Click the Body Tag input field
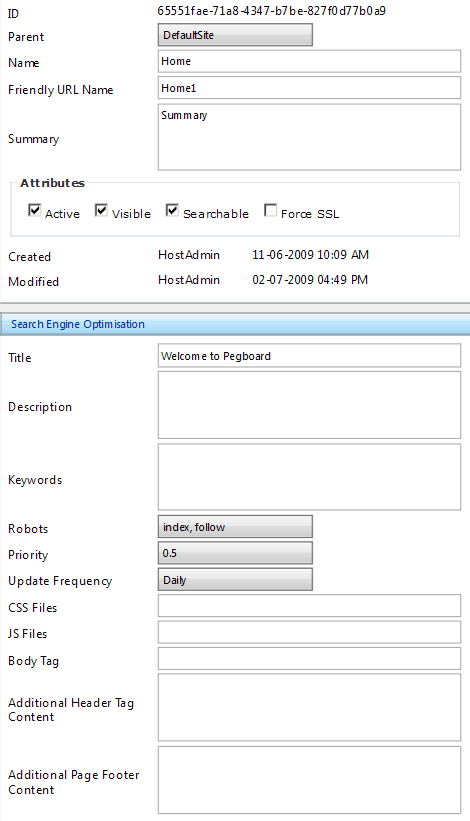This screenshot has width=470, height=821. pos(309,659)
